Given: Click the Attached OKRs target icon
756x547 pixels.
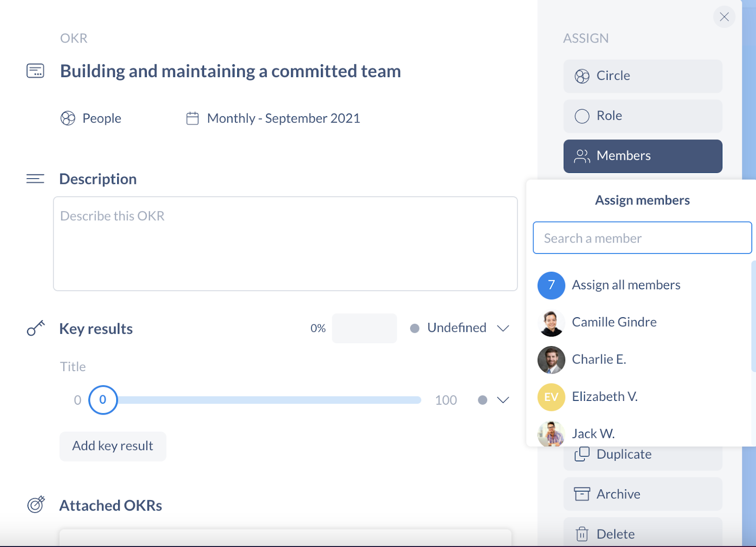Looking at the screenshot, I should click(36, 505).
